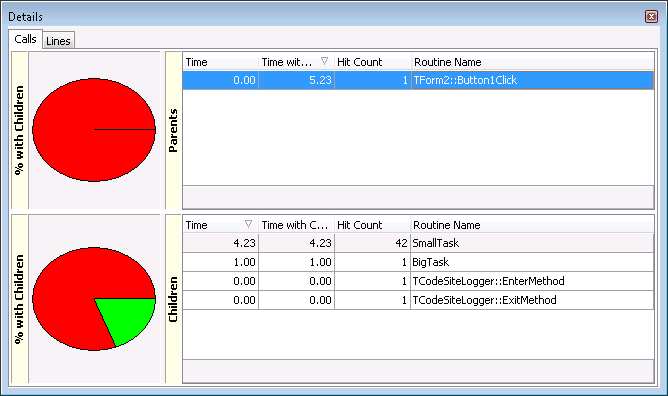Click the vertical Children panel label
This screenshot has height=396, width=668.
point(173,299)
